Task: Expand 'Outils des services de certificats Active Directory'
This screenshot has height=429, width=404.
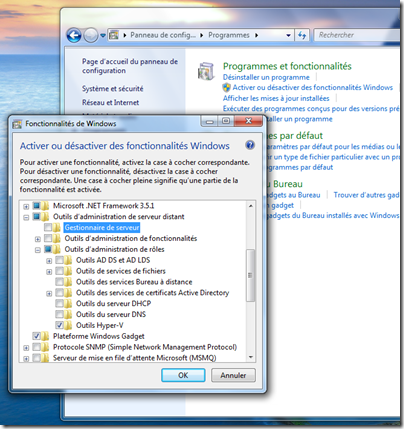Action: coord(49,294)
